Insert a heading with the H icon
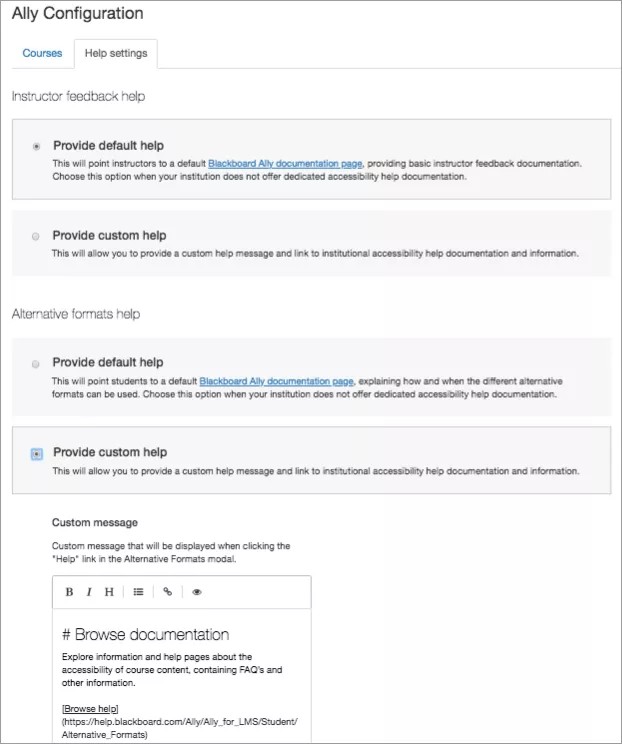Screen dimensions: 622x744 pyautogui.click(x=109, y=592)
